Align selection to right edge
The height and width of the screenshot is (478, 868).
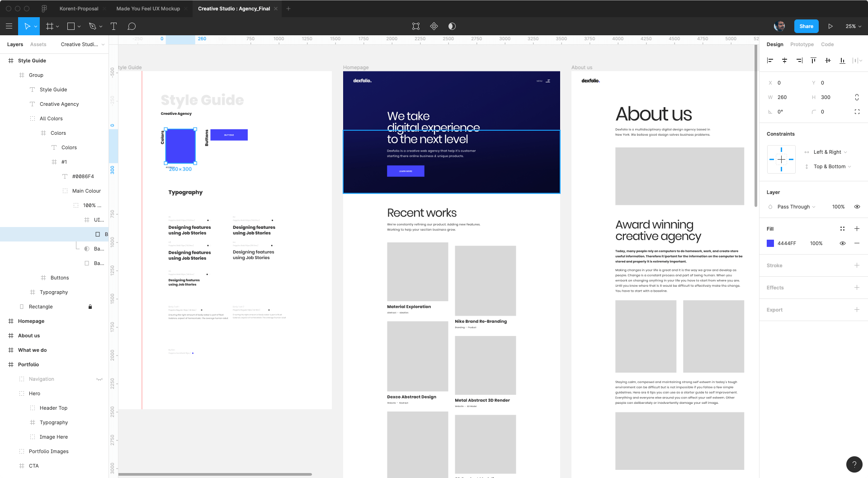point(799,60)
